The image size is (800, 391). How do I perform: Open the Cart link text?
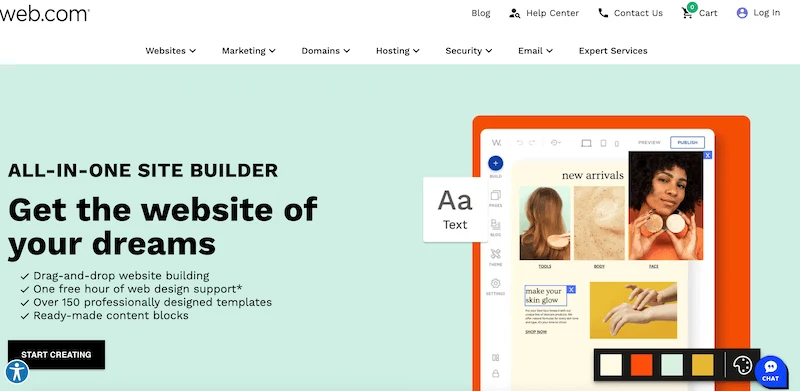click(x=708, y=13)
